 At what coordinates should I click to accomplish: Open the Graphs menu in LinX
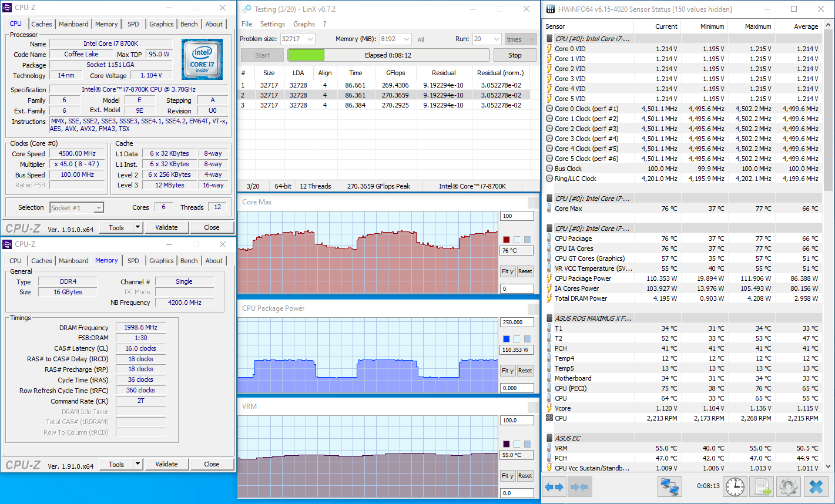pyautogui.click(x=304, y=24)
